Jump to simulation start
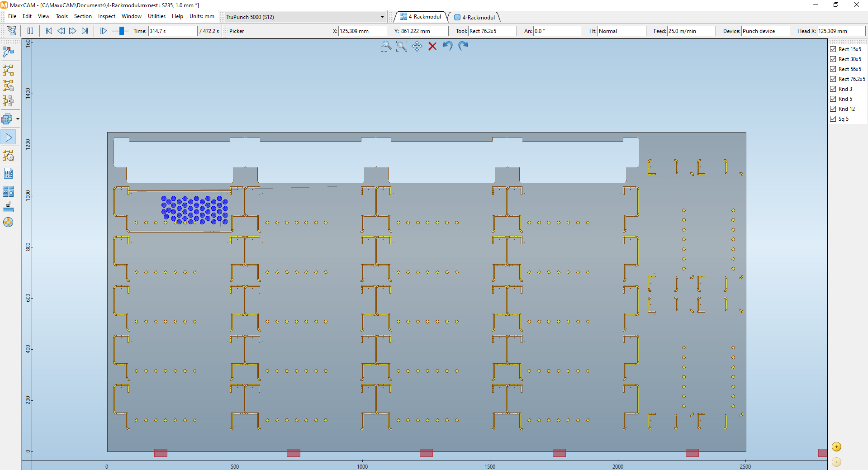868x470 pixels. (49, 31)
